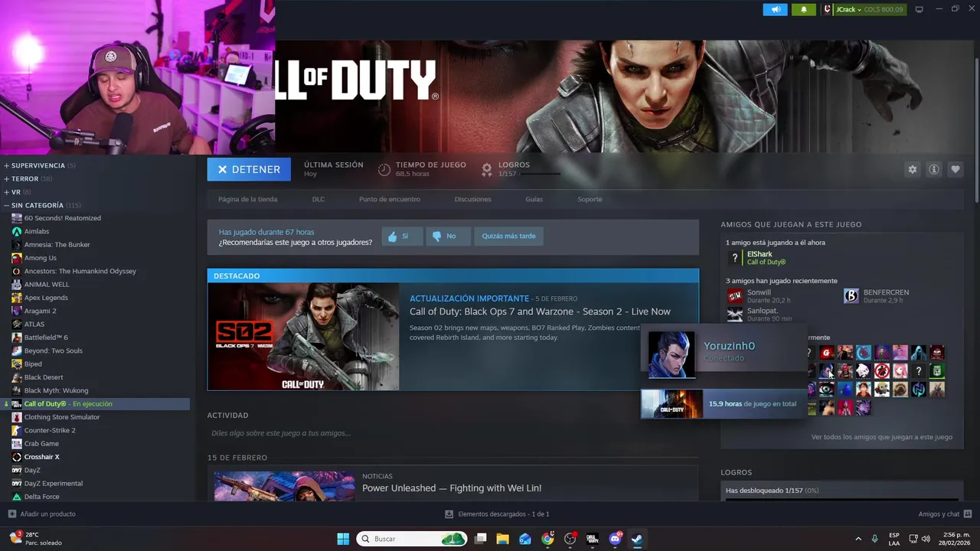
Task: Go to Punto de encuentro tab
Action: [390, 199]
